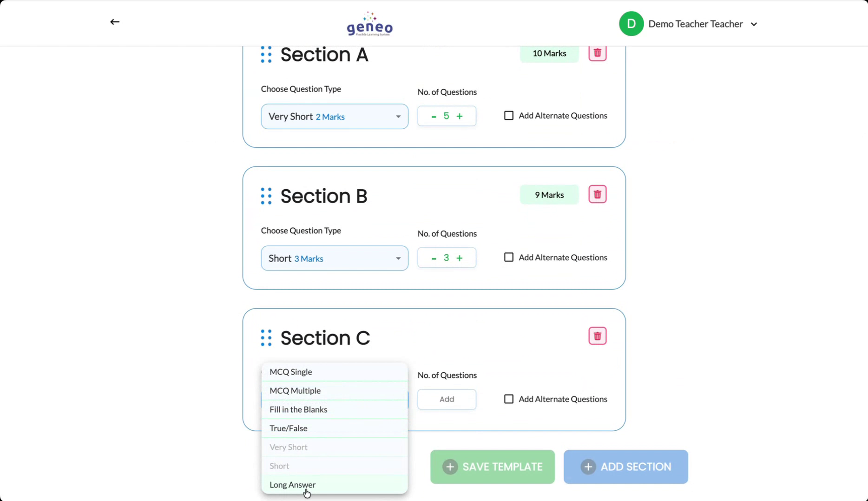Enable Add Alternate Questions for Section A
Screen dimensions: 868x501
tap(509, 116)
